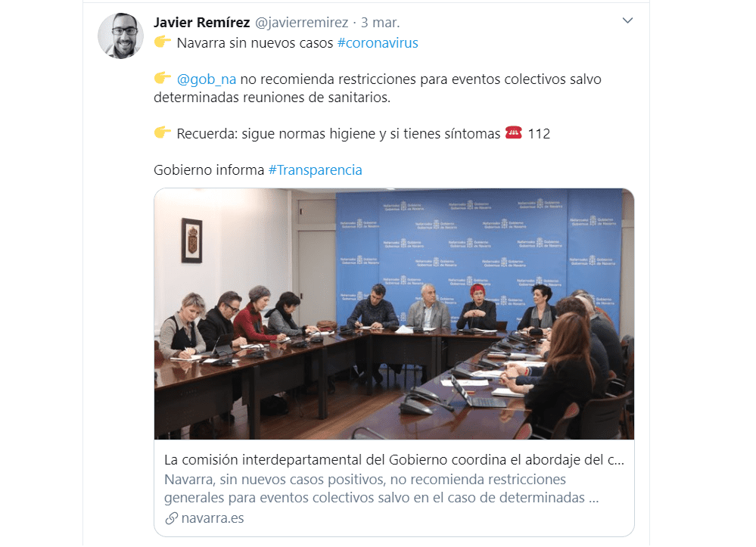Open the card headline about comisión interdepartamental

click(x=394, y=460)
